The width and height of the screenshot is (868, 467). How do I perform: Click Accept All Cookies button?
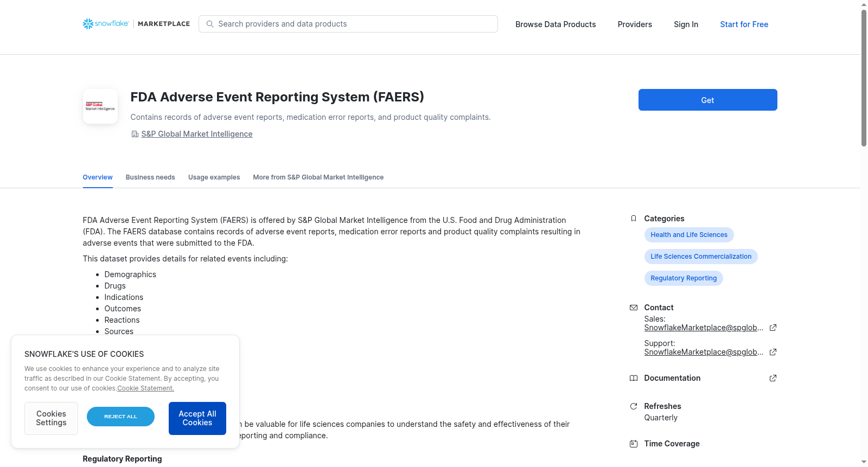tap(197, 418)
